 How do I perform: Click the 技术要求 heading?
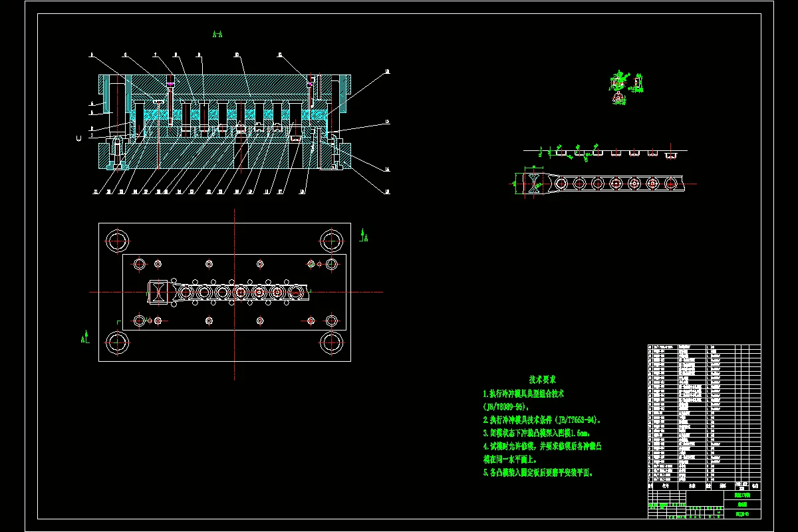coord(543,379)
